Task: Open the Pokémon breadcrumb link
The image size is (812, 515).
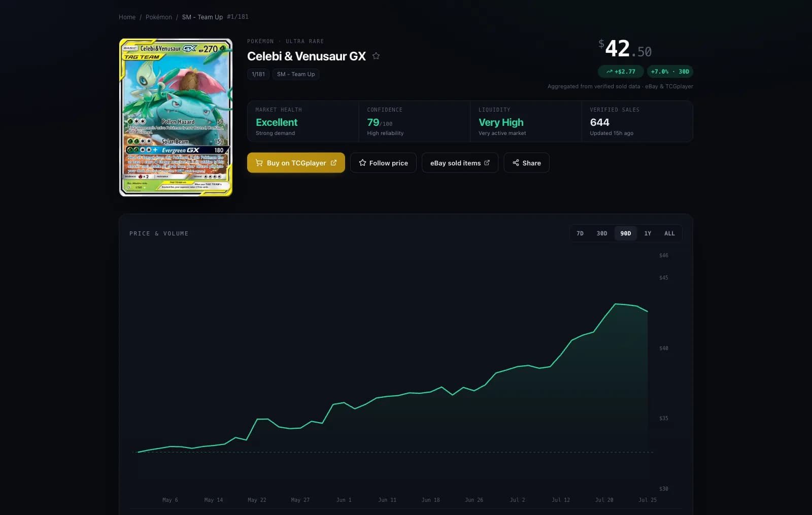Action: coord(159,17)
